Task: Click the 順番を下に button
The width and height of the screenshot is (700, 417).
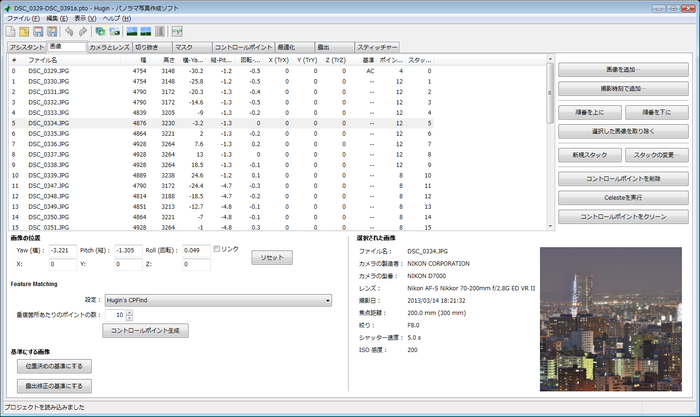Action: click(x=657, y=113)
